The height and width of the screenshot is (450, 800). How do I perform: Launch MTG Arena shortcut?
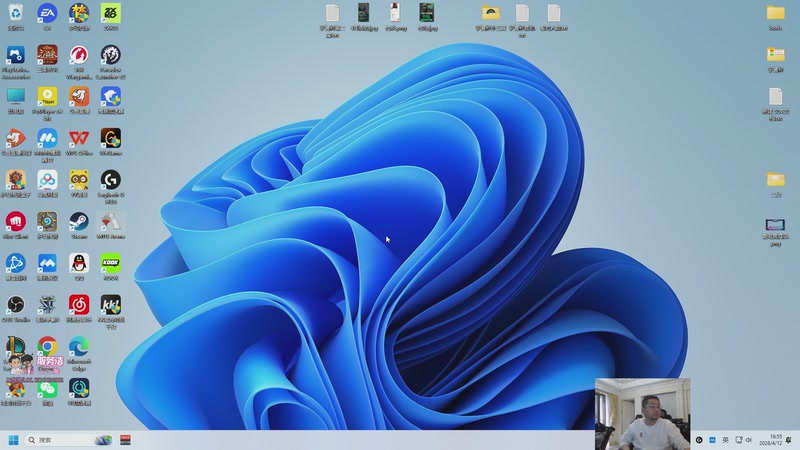tap(111, 222)
